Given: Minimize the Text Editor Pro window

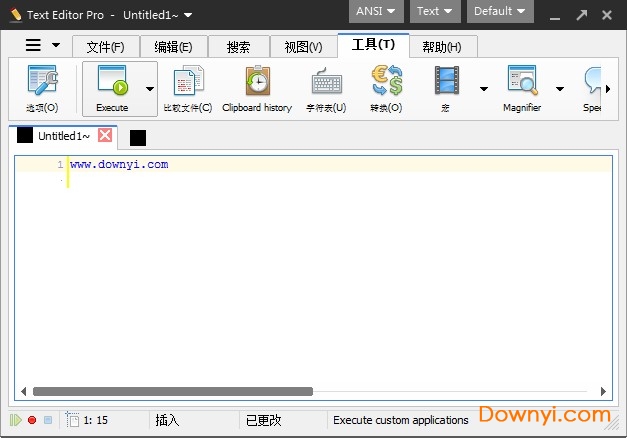Looking at the screenshot, I should pyautogui.click(x=555, y=17).
